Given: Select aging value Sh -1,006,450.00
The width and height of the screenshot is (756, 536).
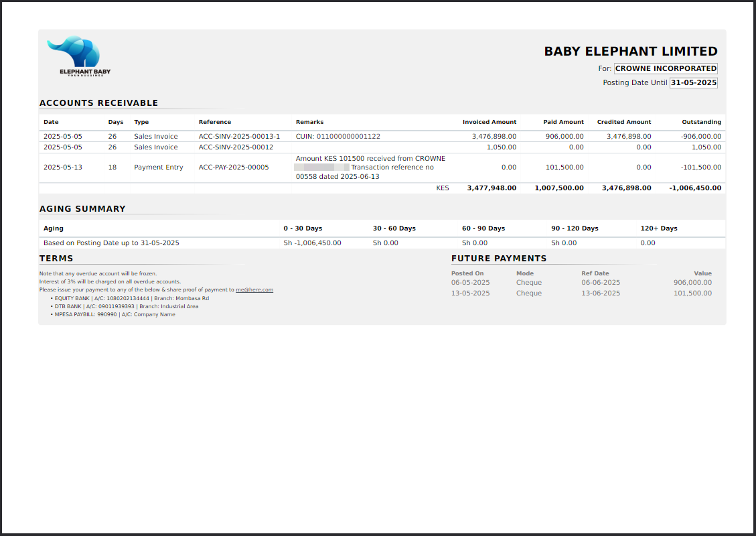Looking at the screenshot, I should pos(313,243).
